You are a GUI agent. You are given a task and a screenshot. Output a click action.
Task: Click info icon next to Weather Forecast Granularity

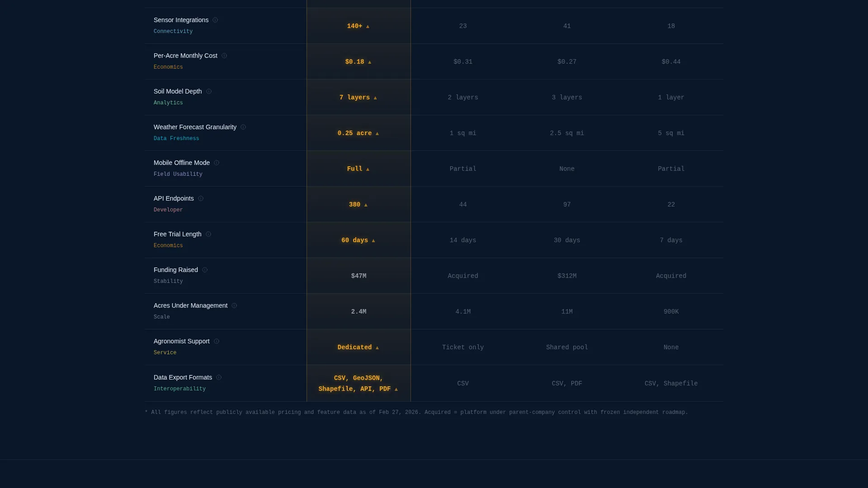click(243, 127)
